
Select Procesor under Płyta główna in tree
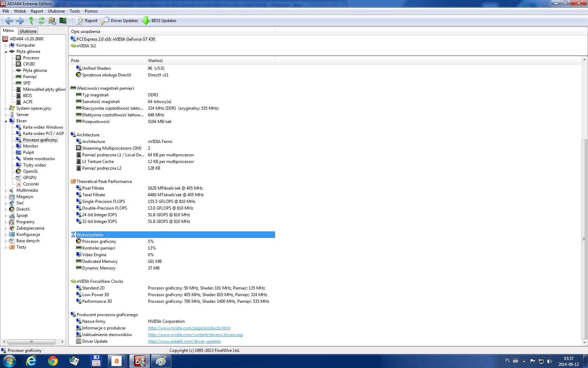pos(31,58)
